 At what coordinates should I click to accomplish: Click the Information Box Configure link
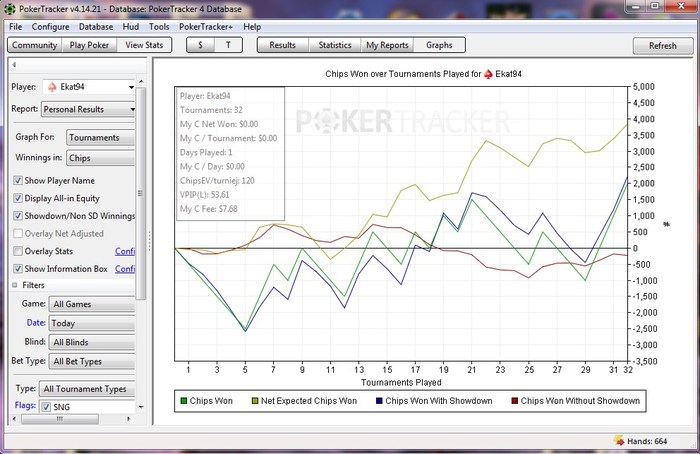[x=125, y=269]
